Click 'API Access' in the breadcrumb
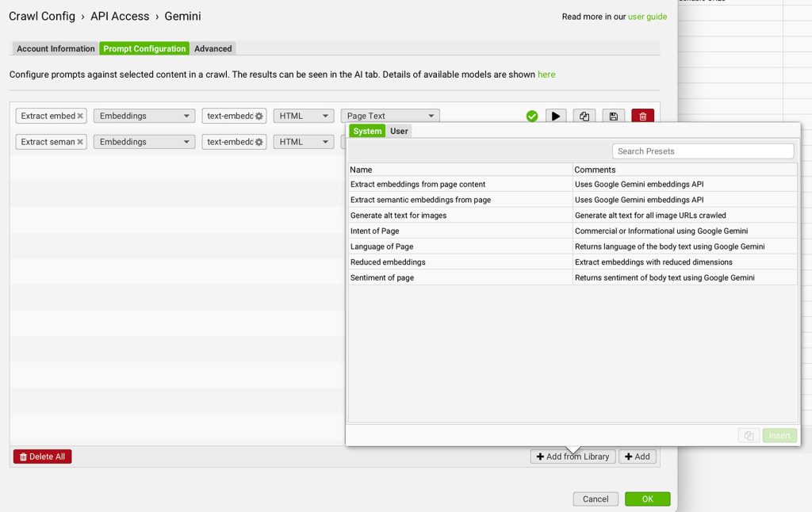This screenshot has height=512, width=812. (120, 16)
